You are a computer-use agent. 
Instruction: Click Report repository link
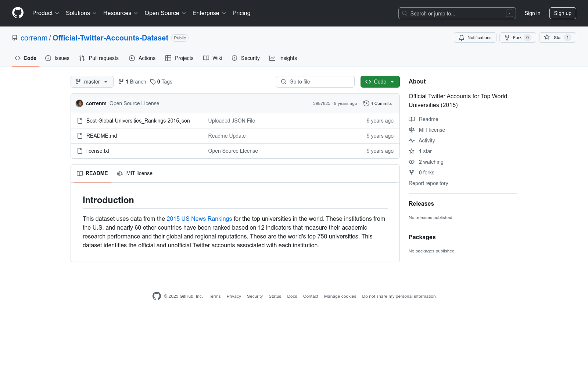pyautogui.click(x=428, y=183)
